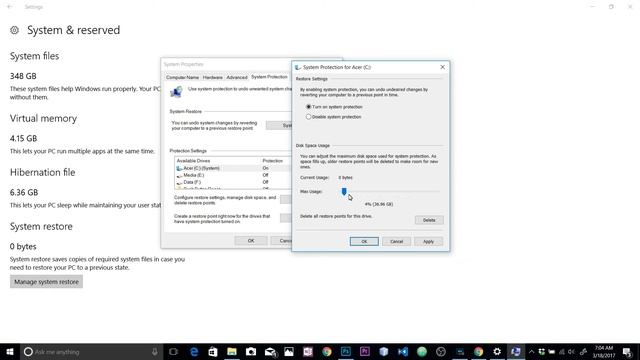Click the Cortana microphone icon

point(155,351)
